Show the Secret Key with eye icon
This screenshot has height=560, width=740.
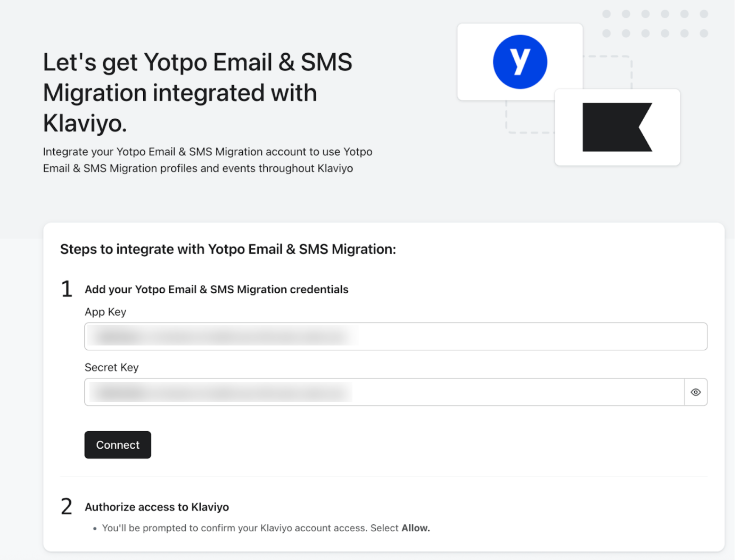point(695,392)
